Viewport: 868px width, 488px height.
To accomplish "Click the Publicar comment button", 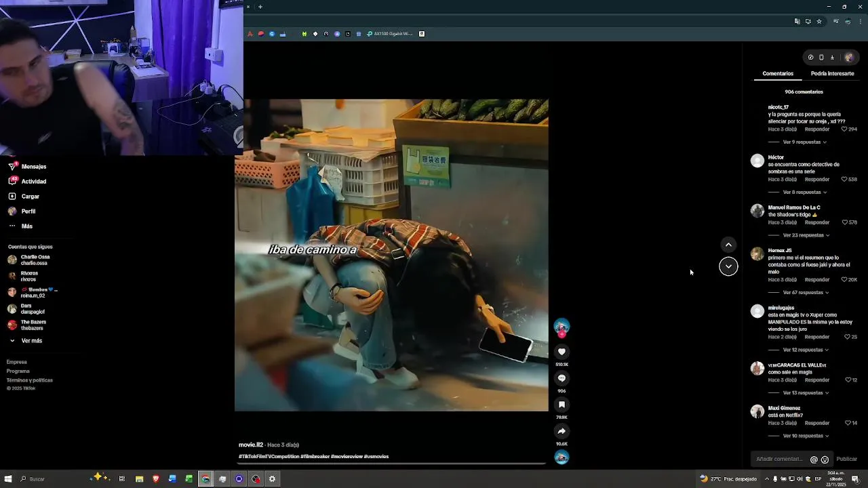I will coord(846,460).
